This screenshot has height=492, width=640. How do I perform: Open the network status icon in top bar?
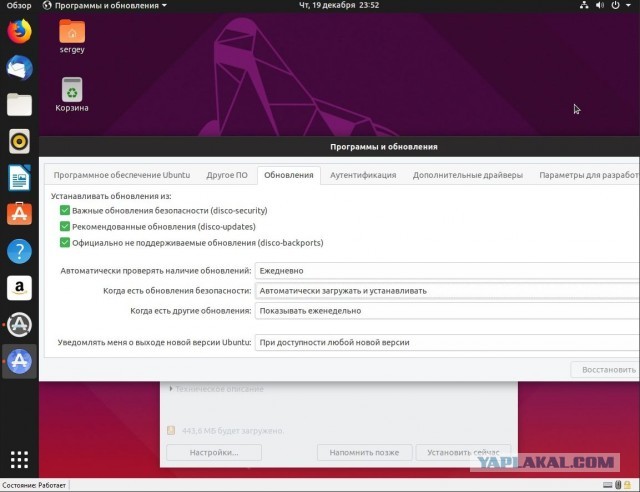584,5
